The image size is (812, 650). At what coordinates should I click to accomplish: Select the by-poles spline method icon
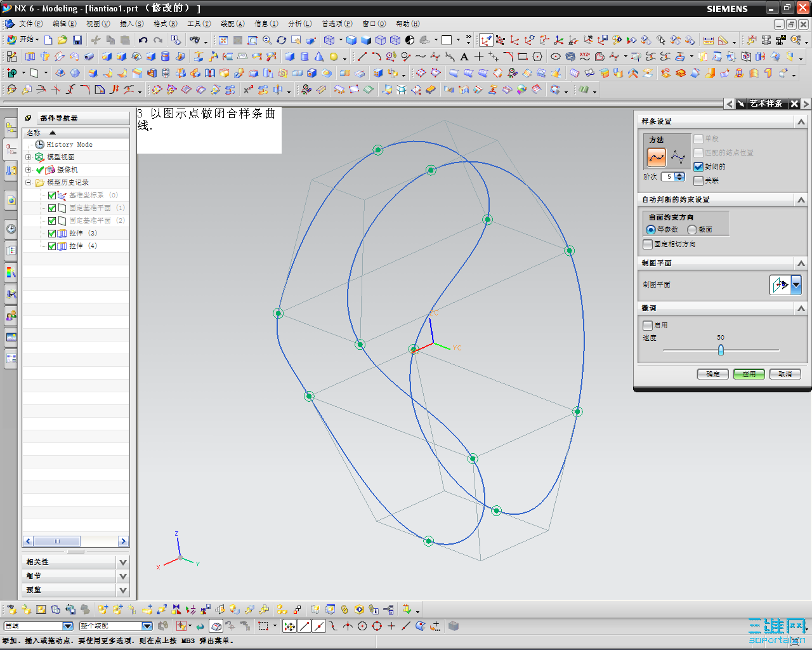(x=678, y=157)
